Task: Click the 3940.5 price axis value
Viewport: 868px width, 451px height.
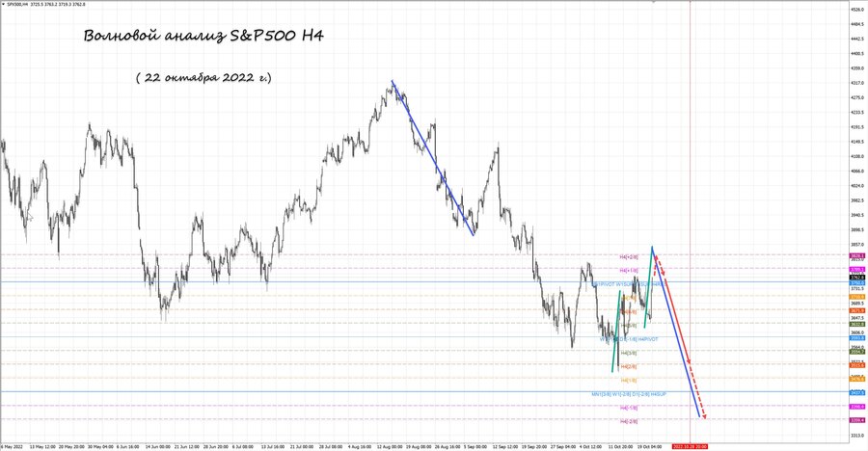Action: click(858, 215)
